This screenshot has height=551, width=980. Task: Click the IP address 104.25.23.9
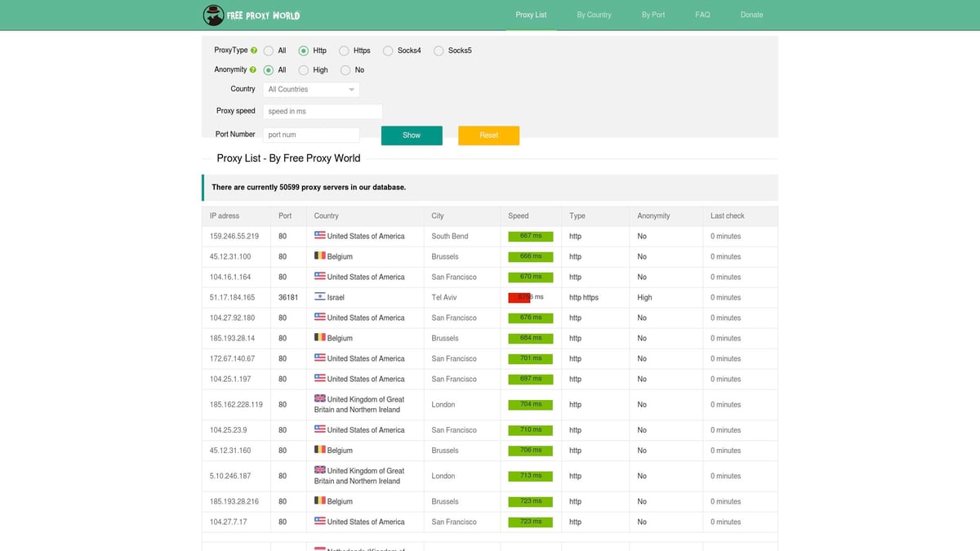coord(229,429)
